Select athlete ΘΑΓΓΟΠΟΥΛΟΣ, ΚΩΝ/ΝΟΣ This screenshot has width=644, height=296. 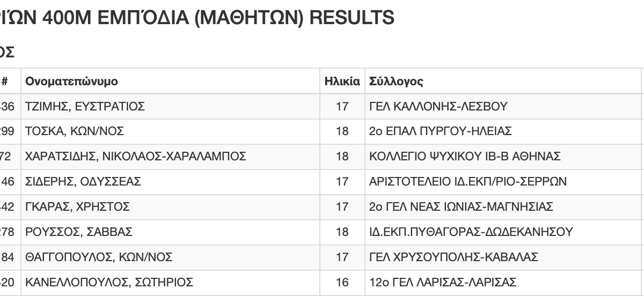pos(99,257)
